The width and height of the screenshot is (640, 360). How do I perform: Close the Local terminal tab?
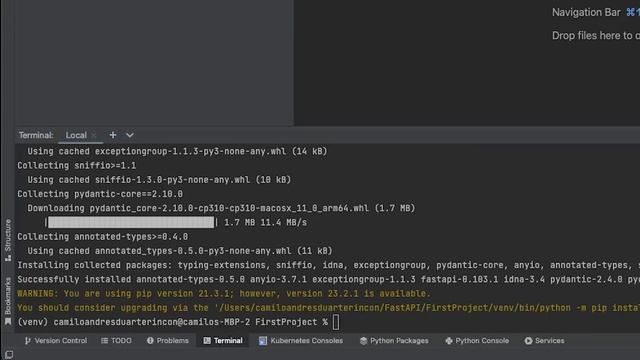[94, 135]
